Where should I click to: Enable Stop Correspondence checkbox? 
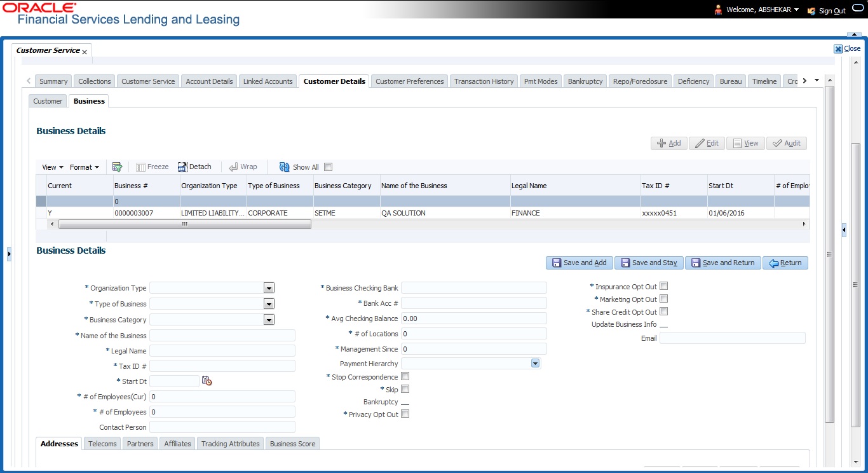405,376
